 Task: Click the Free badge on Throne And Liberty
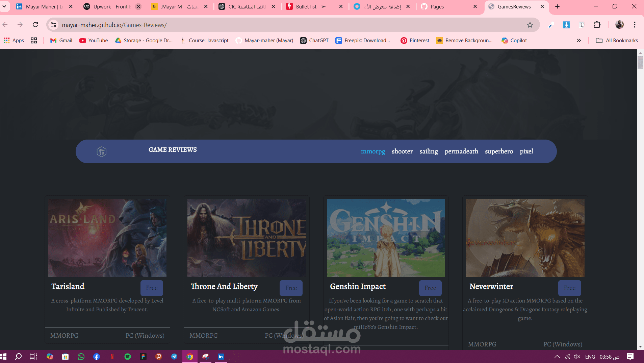coord(291,288)
